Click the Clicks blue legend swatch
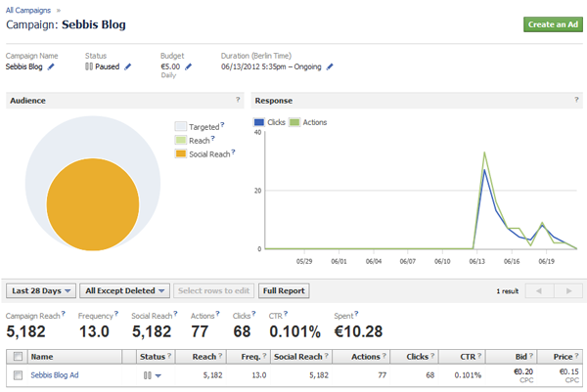The height and width of the screenshot is (392, 587). pos(259,122)
